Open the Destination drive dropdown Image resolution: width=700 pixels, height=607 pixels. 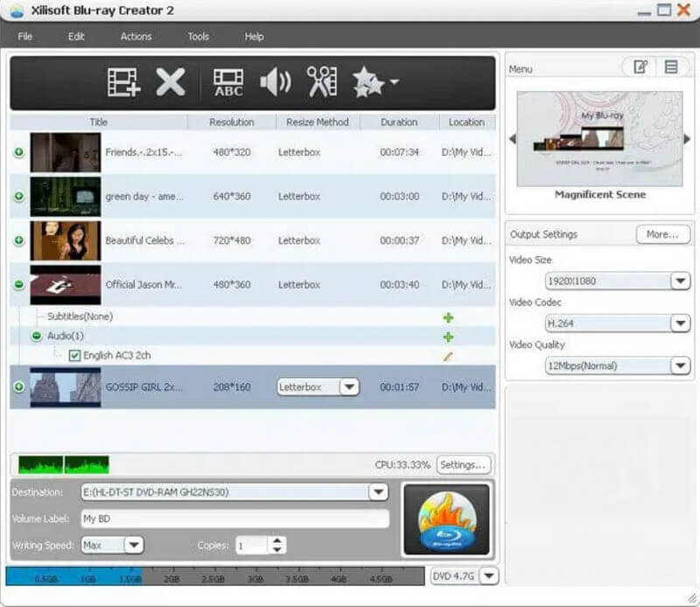pyautogui.click(x=379, y=492)
